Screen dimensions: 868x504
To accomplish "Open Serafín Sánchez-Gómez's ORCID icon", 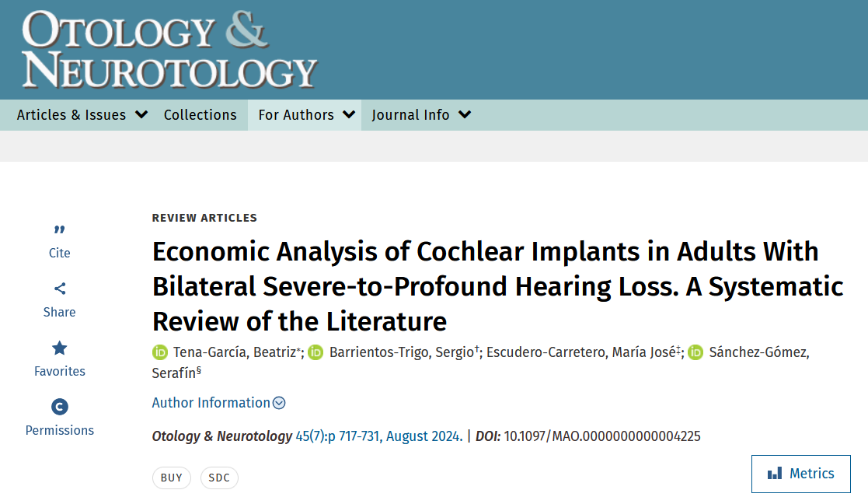I will [x=696, y=352].
